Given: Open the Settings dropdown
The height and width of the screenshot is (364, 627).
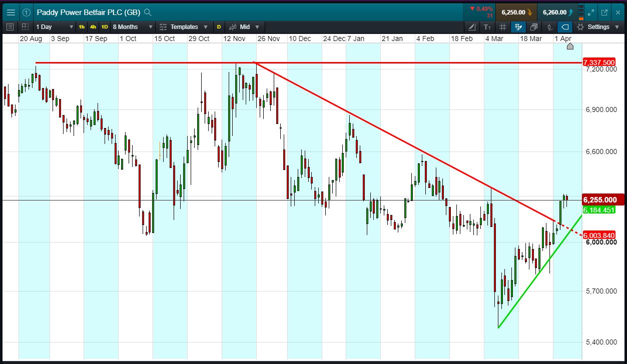Looking at the screenshot, I should (x=599, y=27).
